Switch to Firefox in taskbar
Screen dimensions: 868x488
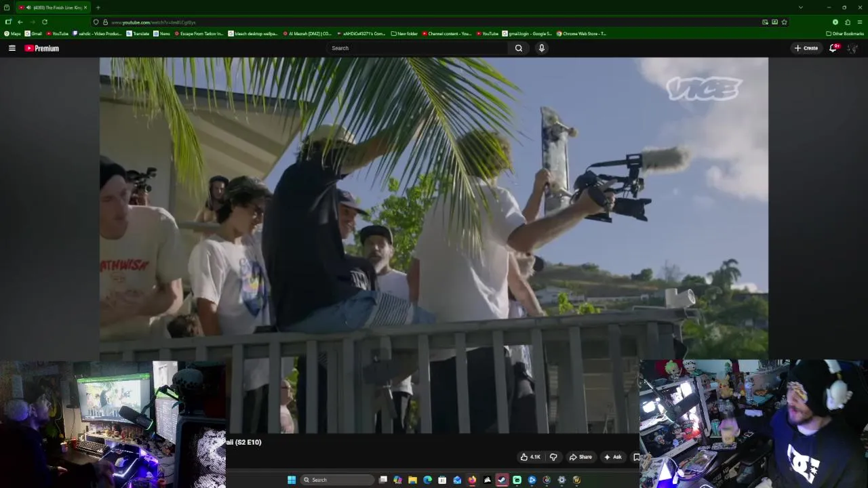472,480
